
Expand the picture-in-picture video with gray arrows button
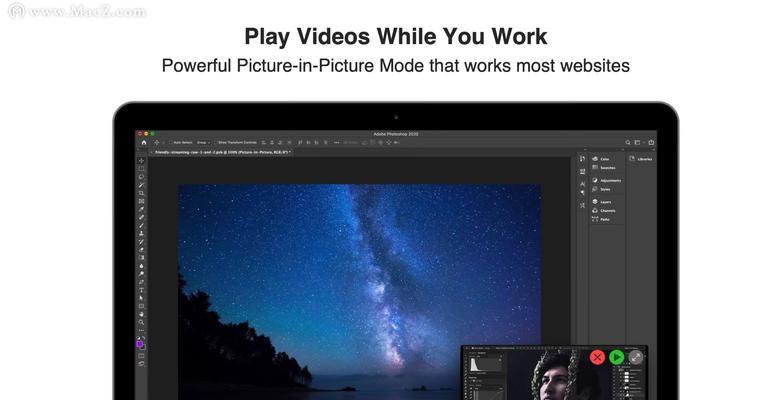click(x=636, y=357)
